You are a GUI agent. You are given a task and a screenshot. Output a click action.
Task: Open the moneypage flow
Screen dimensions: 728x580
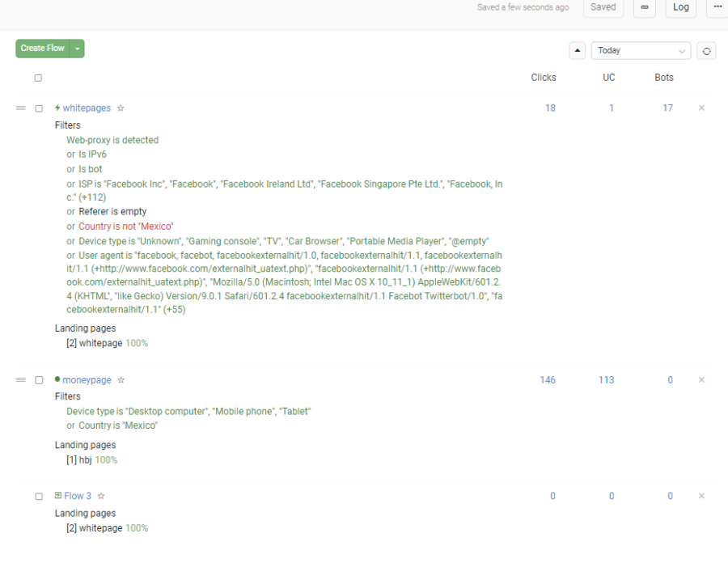coord(87,380)
